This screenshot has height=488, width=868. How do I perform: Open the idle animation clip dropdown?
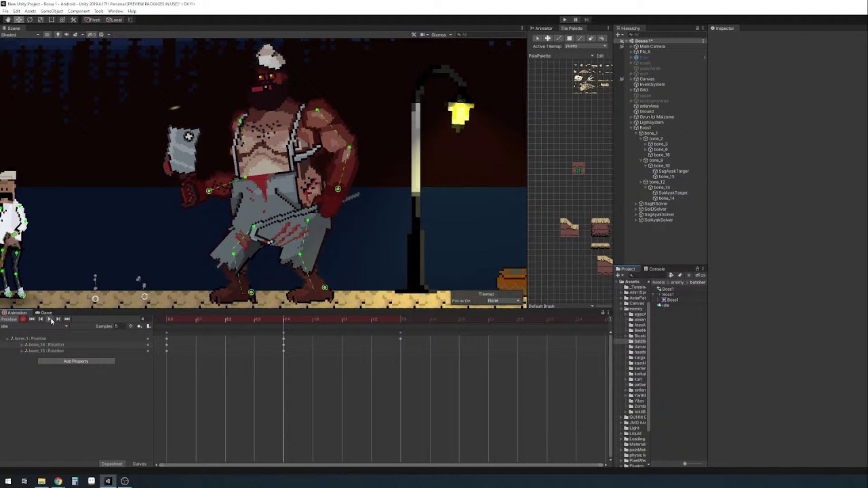click(x=35, y=326)
